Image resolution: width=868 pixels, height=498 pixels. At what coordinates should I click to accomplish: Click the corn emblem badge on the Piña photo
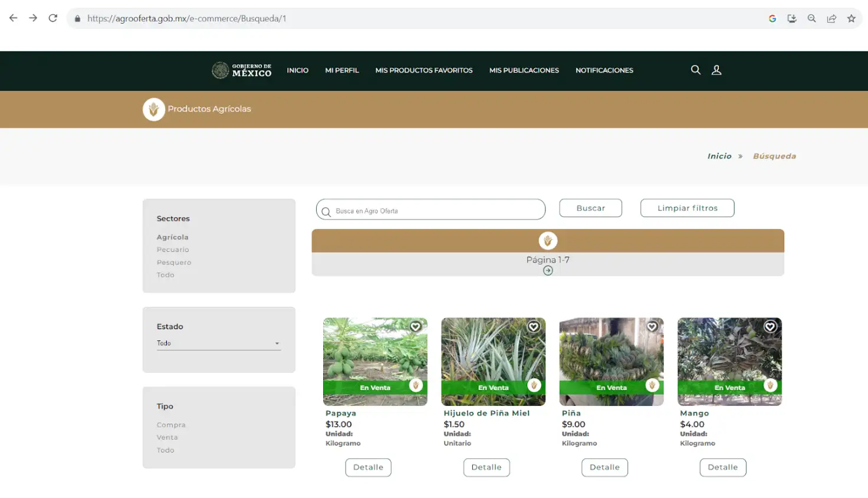pyautogui.click(x=652, y=385)
